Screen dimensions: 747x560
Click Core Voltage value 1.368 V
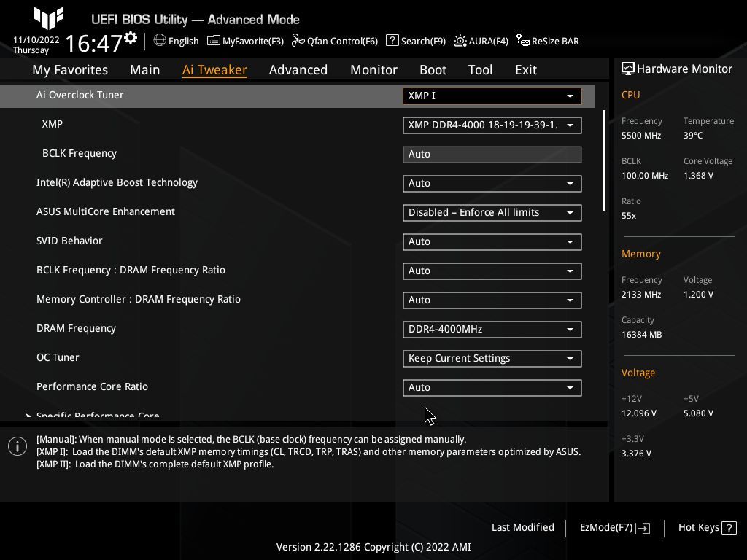pos(698,176)
